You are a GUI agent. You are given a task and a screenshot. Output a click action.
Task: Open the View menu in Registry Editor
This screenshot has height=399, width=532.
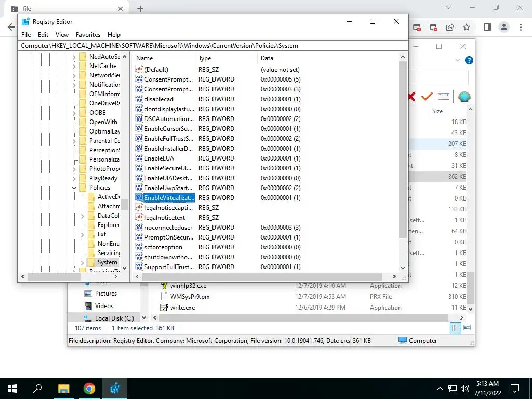pos(62,35)
